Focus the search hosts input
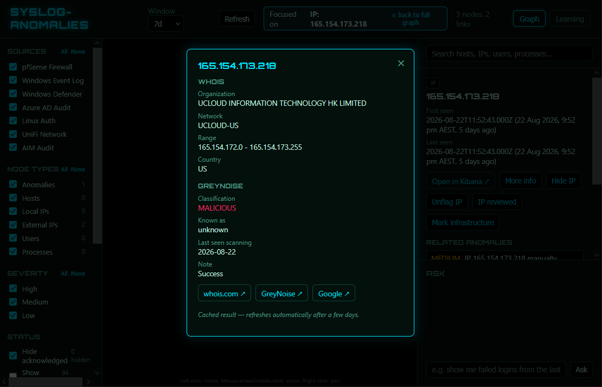 (x=509, y=54)
